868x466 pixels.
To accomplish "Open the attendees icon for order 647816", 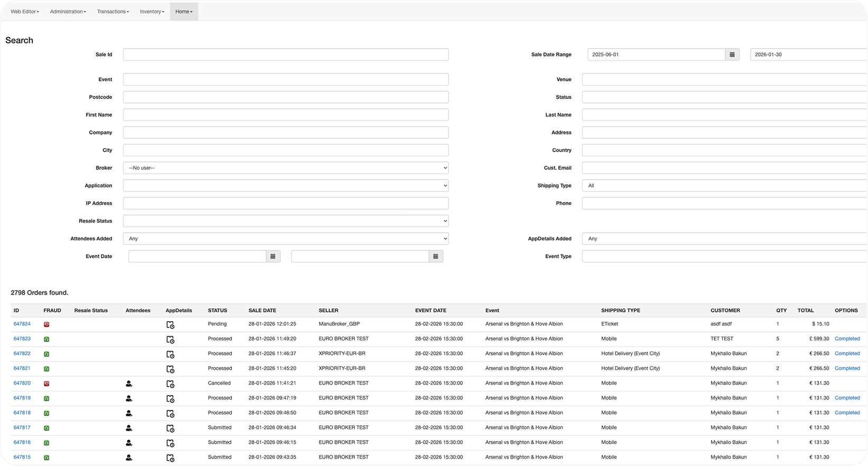I will pyautogui.click(x=129, y=443).
